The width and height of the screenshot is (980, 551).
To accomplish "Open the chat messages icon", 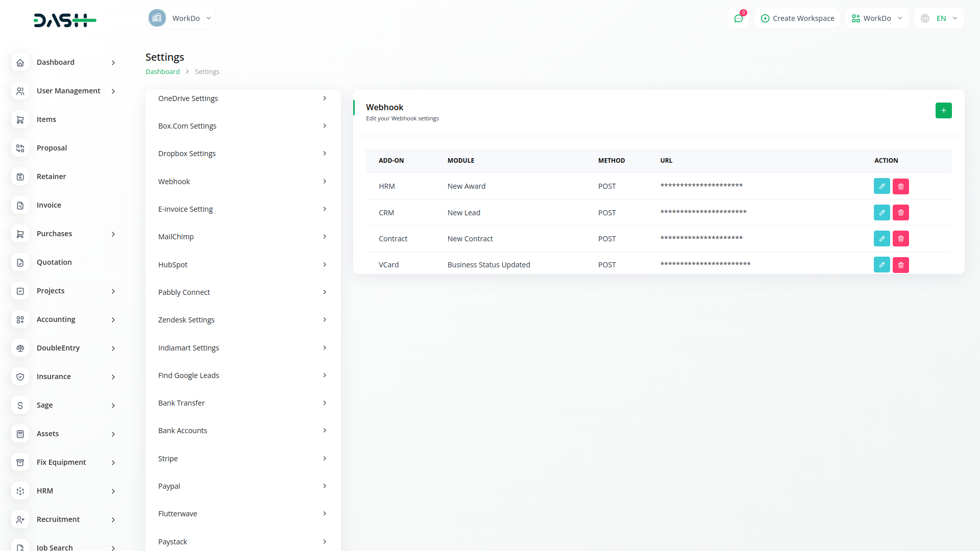I will 738,18.
